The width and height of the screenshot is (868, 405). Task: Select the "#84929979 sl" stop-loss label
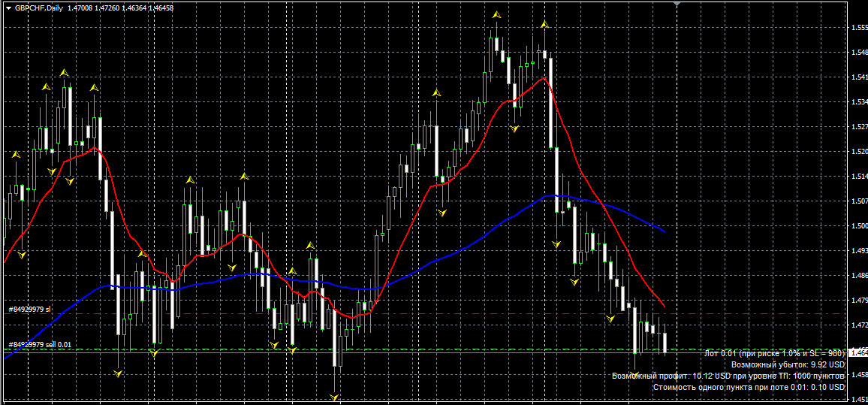click(x=30, y=309)
